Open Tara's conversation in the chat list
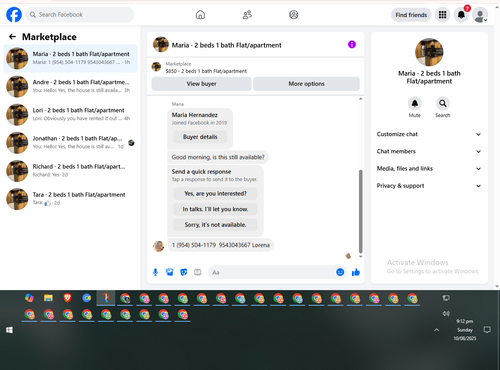The width and height of the screenshot is (500, 370). click(70, 199)
